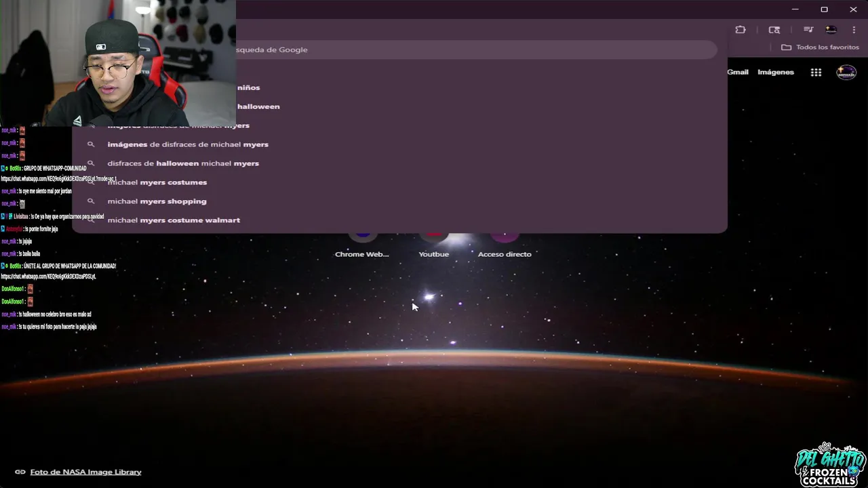The height and width of the screenshot is (488, 868).
Task: Open the Chrome extensions puzzle icon
Action: (741, 30)
